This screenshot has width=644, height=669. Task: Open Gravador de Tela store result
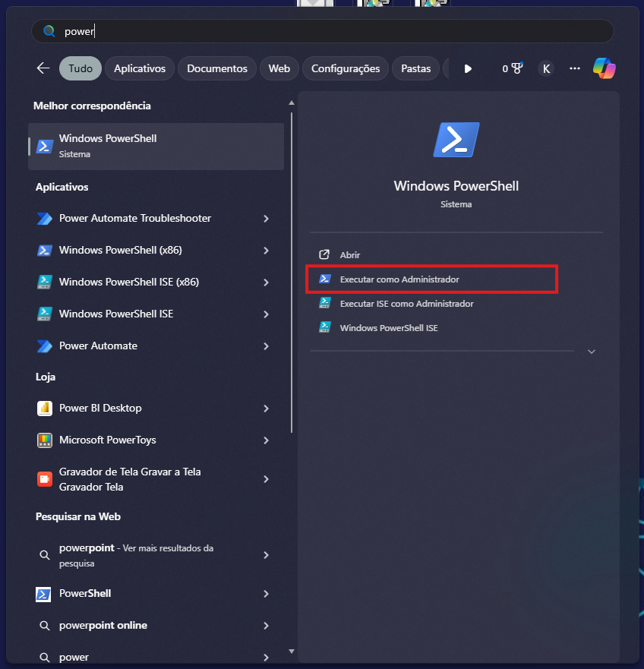pos(129,479)
